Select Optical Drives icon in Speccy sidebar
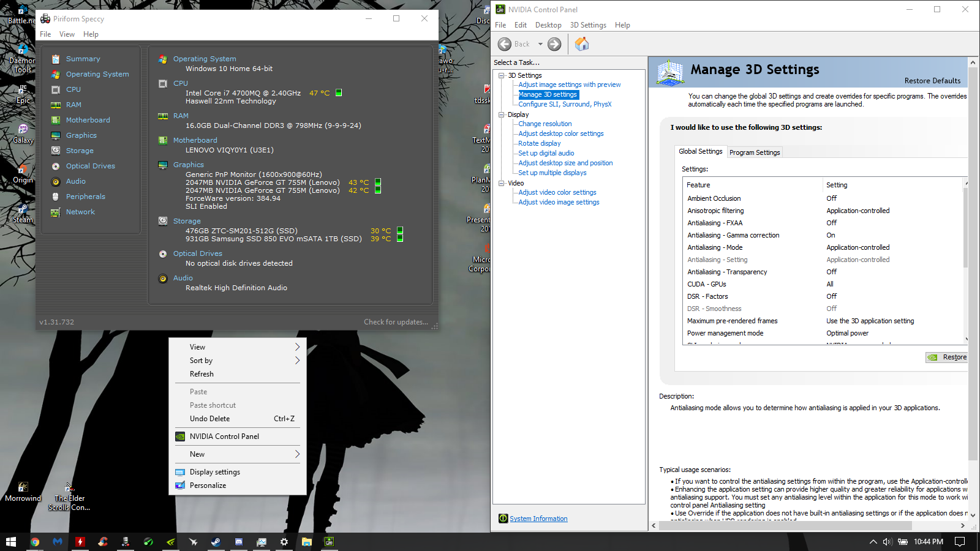The image size is (980, 551). [56, 166]
